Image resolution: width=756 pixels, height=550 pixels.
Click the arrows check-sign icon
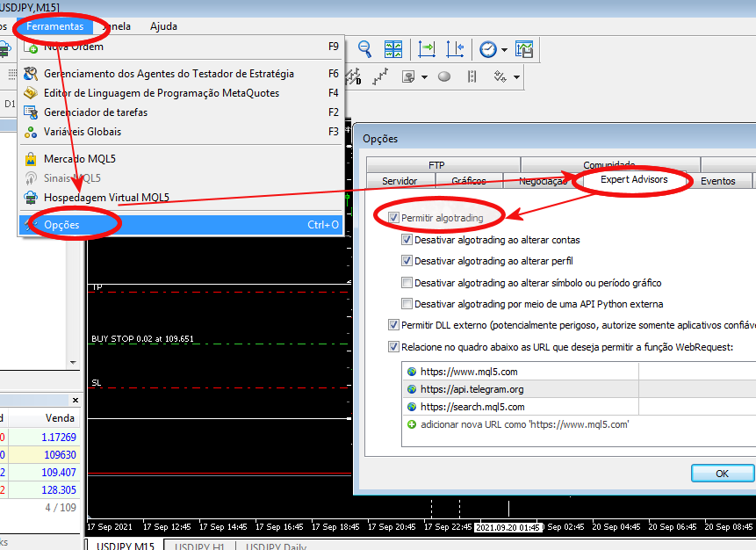(500, 76)
